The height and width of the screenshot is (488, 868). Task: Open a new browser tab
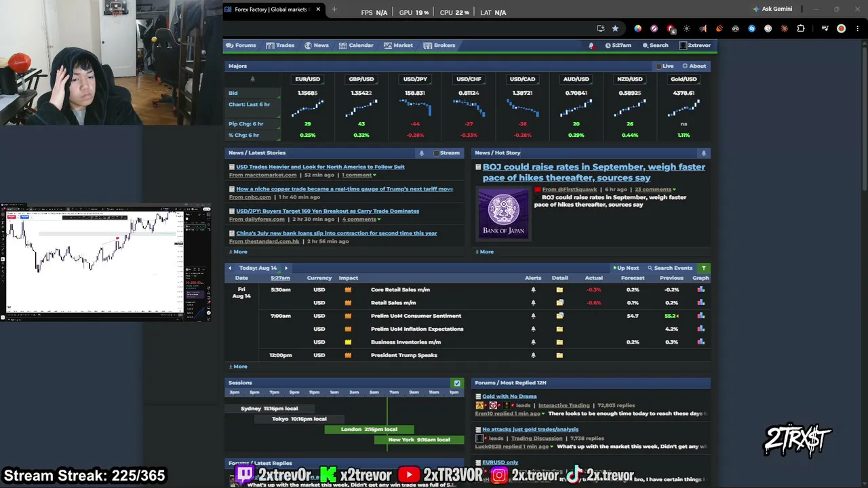[x=334, y=9]
